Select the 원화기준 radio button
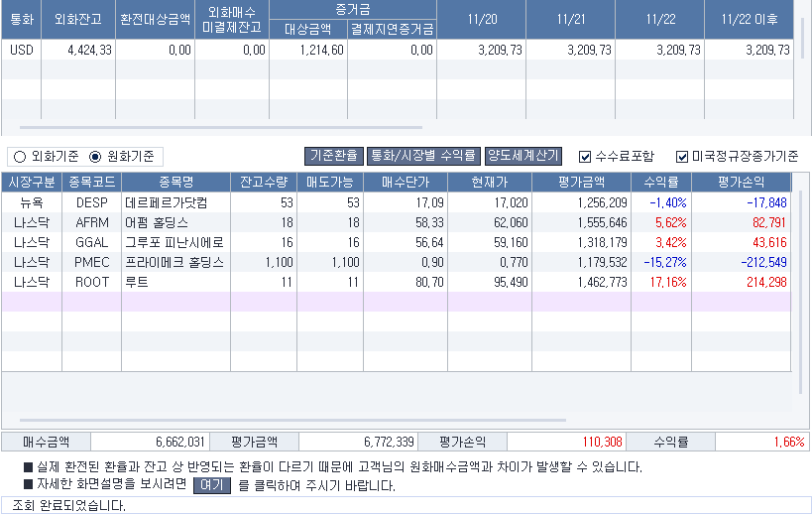Image resolution: width=812 pixels, height=514 pixels. 96,157
